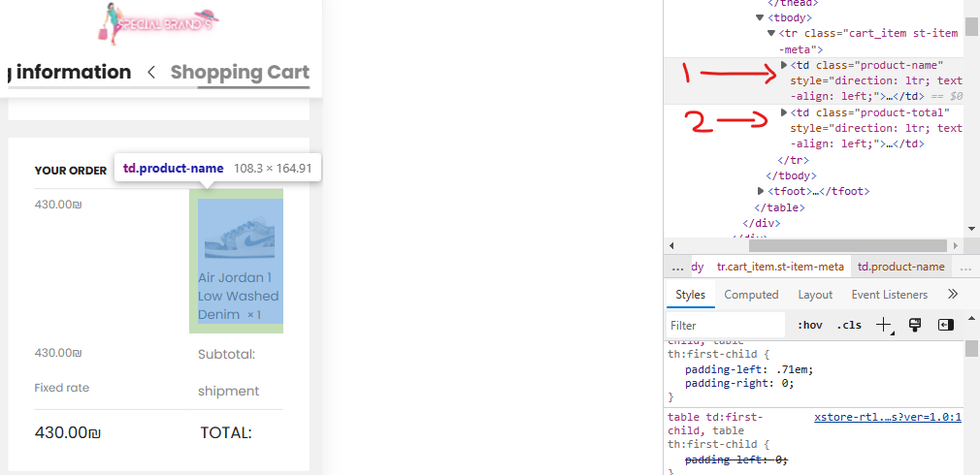The width and height of the screenshot is (980, 475).
Task: Click the 'Fixed rate' text
Action: [62, 388]
